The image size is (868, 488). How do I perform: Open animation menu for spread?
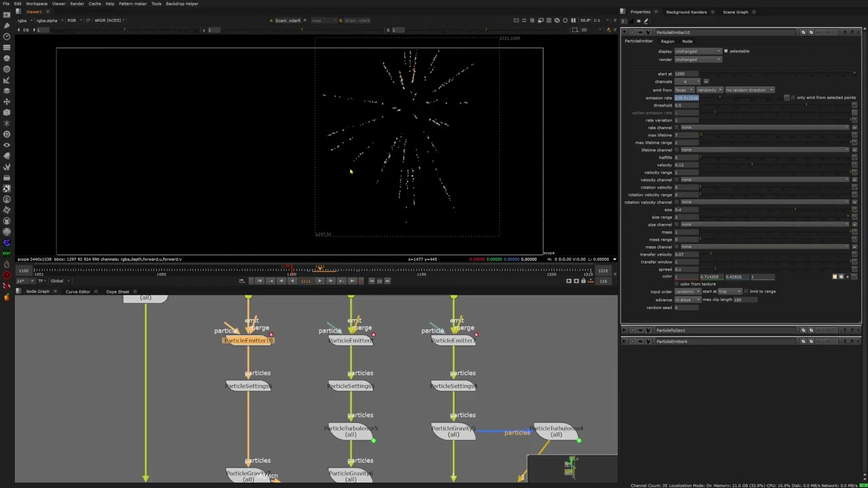click(x=854, y=269)
